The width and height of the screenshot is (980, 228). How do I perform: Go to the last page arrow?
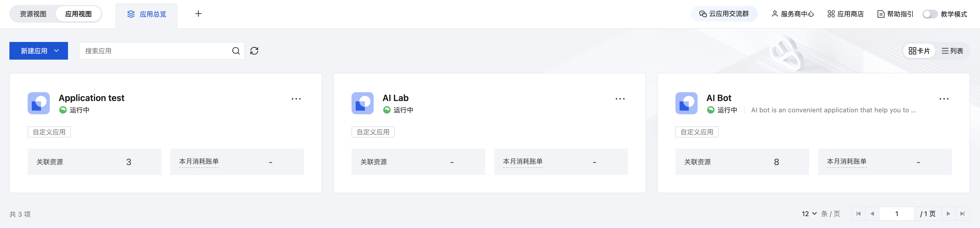click(962, 214)
